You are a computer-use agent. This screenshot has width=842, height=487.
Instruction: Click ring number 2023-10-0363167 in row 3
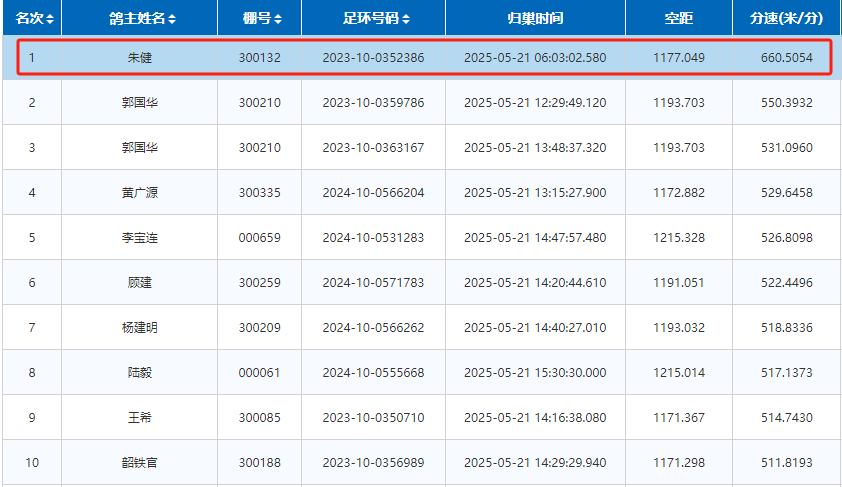tap(373, 148)
